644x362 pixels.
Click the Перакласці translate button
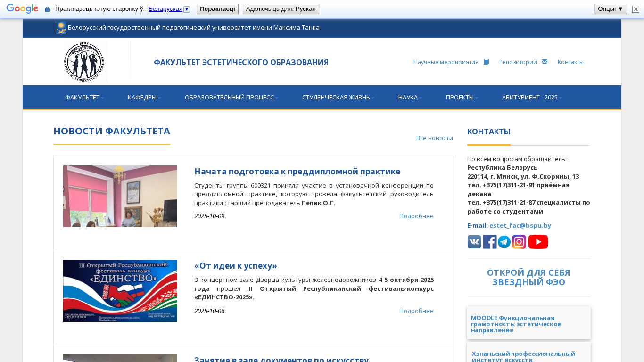(217, 9)
